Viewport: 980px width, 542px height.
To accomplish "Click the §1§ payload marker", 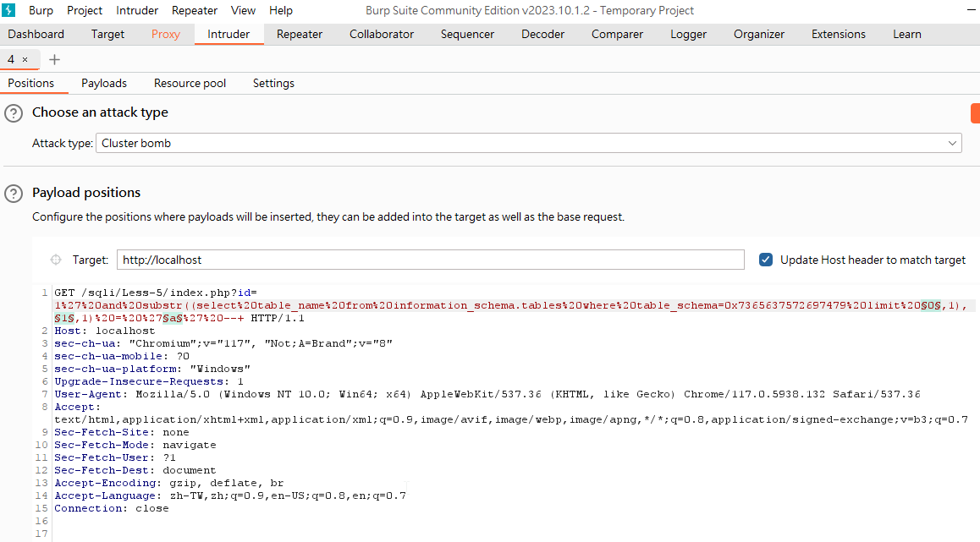I will (x=64, y=319).
